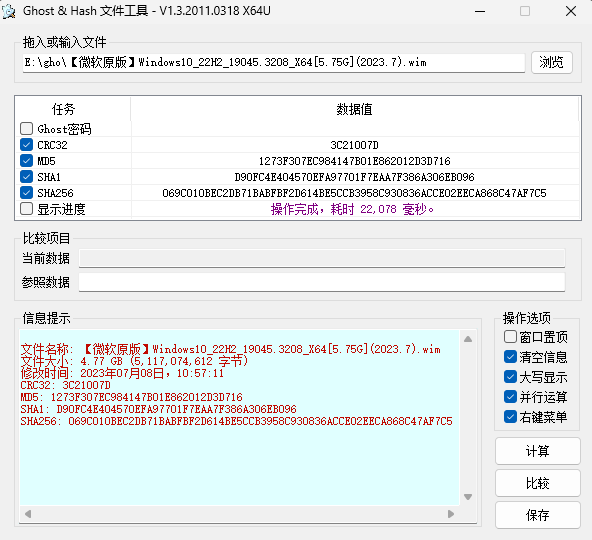The image size is (592, 540).
Task: Disable the 并行运算 option
Action: coord(510,397)
